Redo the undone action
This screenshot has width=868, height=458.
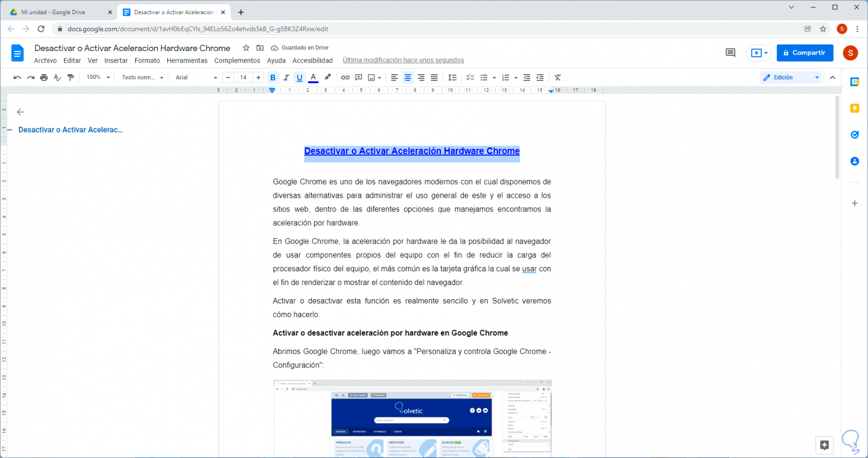pos(31,77)
